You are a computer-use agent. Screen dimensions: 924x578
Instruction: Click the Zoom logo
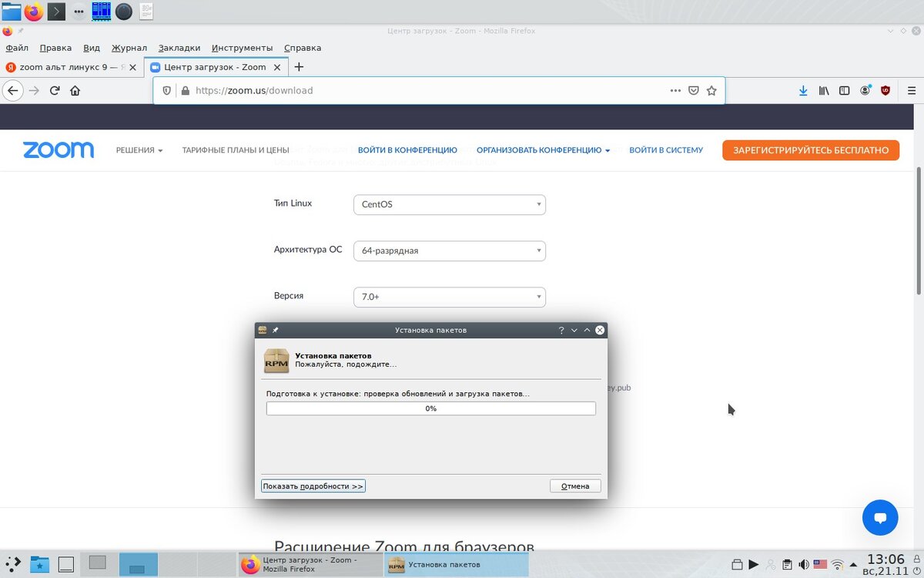tap(59, 150)
